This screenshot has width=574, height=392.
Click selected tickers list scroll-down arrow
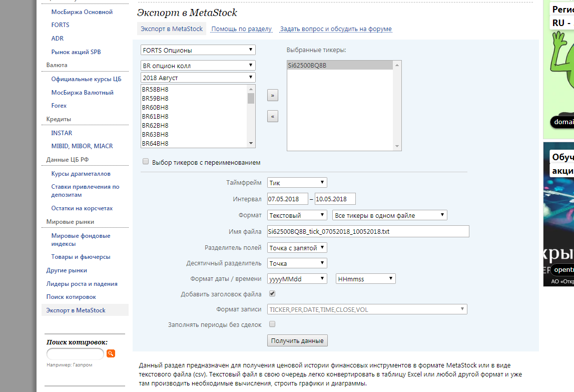pos(397,146)
